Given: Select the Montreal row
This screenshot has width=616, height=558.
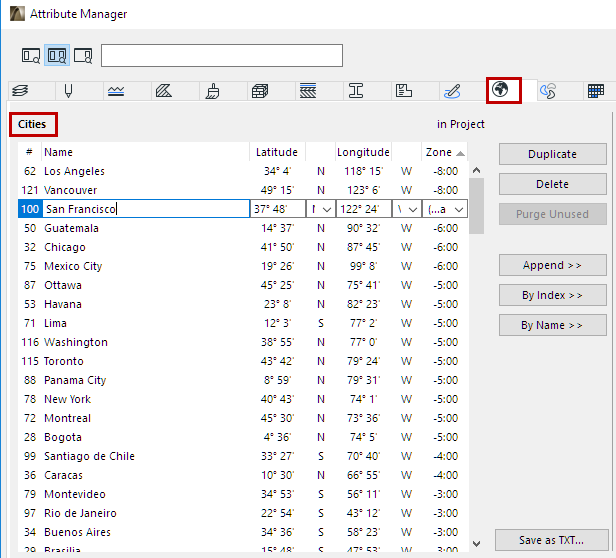Looking at the screenshot, I should pos(243,418).
